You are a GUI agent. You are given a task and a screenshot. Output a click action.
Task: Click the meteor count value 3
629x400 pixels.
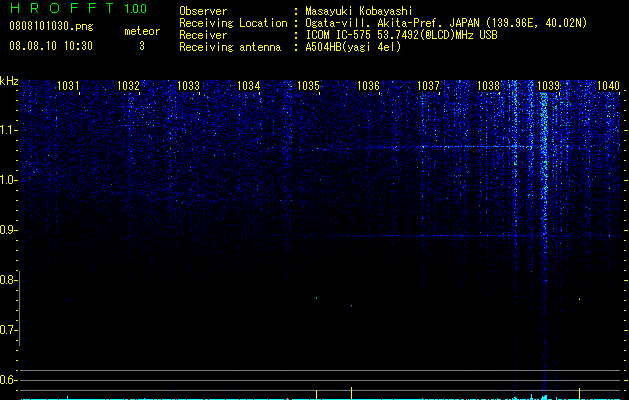[x=142, y=46]
